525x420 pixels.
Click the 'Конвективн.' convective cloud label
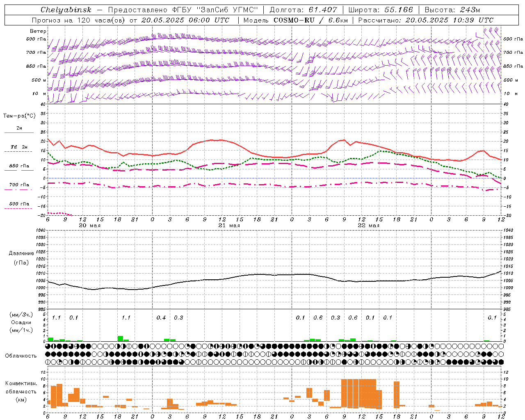21,383
